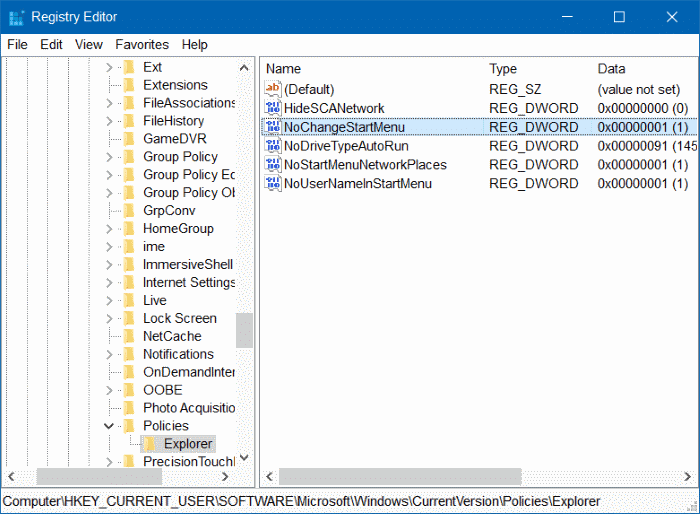Open the File menu
The image size is (700, 514).
click(17, 45)
